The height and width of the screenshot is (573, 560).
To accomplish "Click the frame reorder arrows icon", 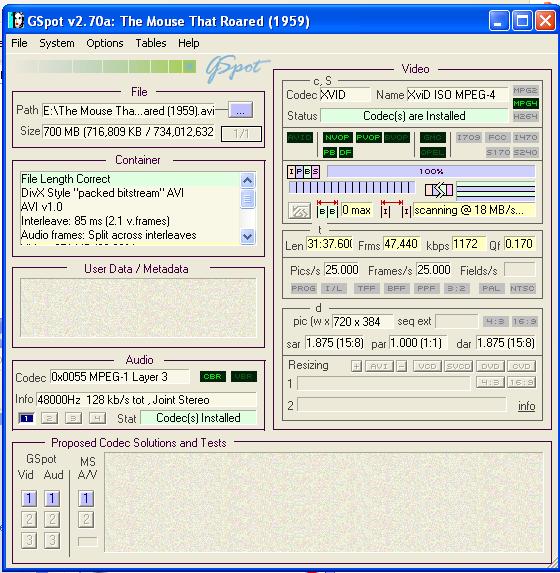I will click(x=439, y=190).
